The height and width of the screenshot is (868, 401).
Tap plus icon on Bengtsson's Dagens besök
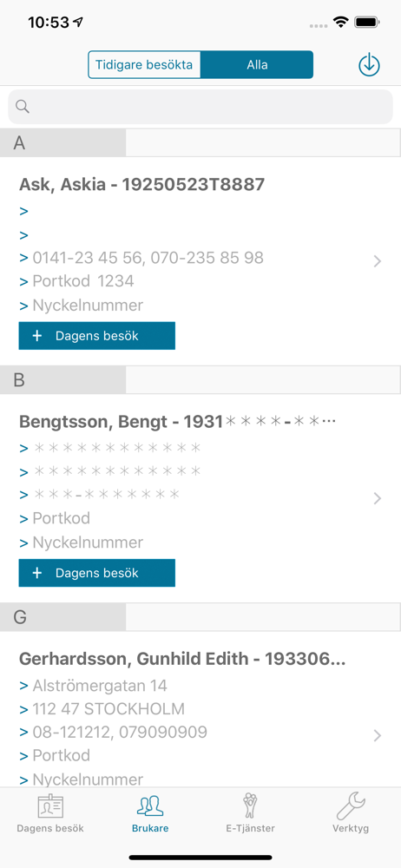[37, 573]
